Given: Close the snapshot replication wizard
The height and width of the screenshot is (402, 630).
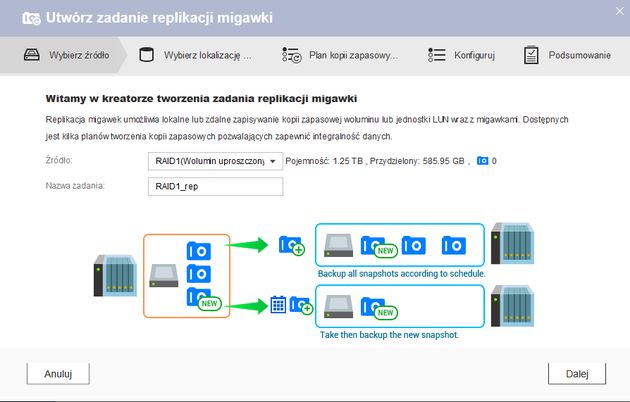Looking at the screenshot, I should tap(620, 11).
